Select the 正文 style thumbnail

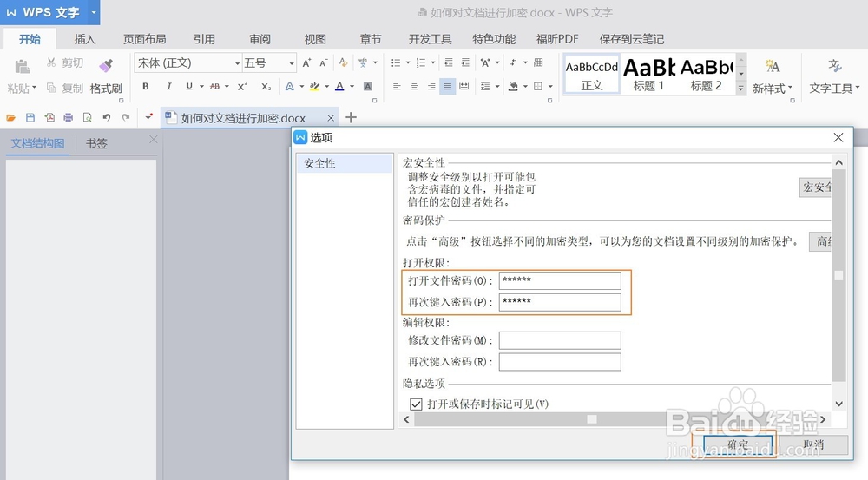coord(592,74)
